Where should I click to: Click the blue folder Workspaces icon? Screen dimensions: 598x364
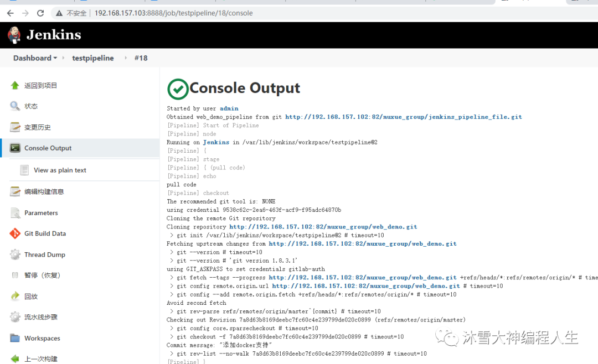[x=15, y=338]
